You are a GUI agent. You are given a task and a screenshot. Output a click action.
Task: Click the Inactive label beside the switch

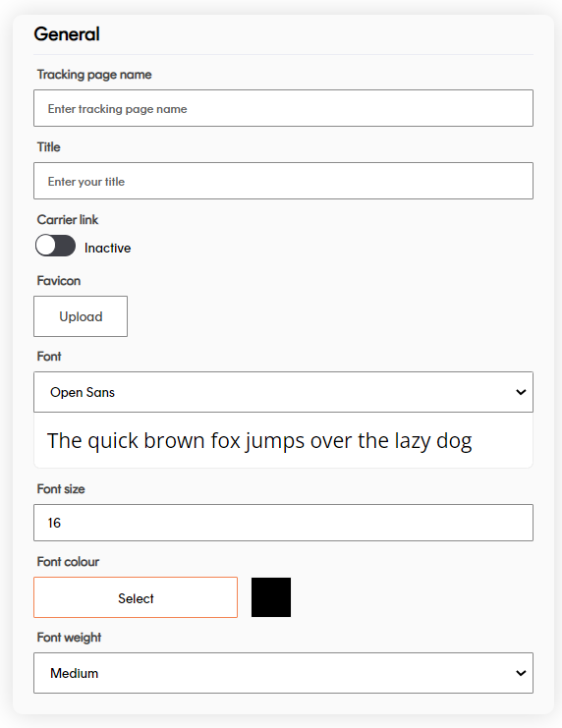tap(108, 248)
